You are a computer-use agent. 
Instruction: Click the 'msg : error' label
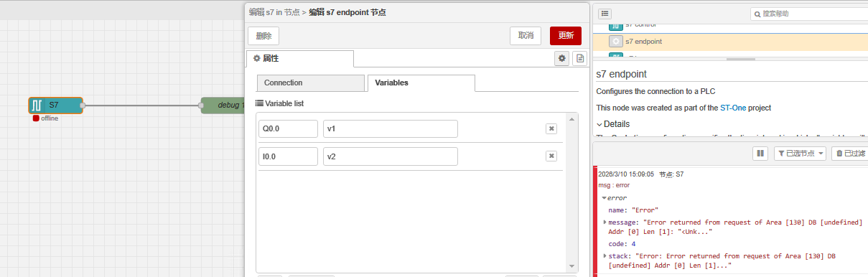(614, 185)
